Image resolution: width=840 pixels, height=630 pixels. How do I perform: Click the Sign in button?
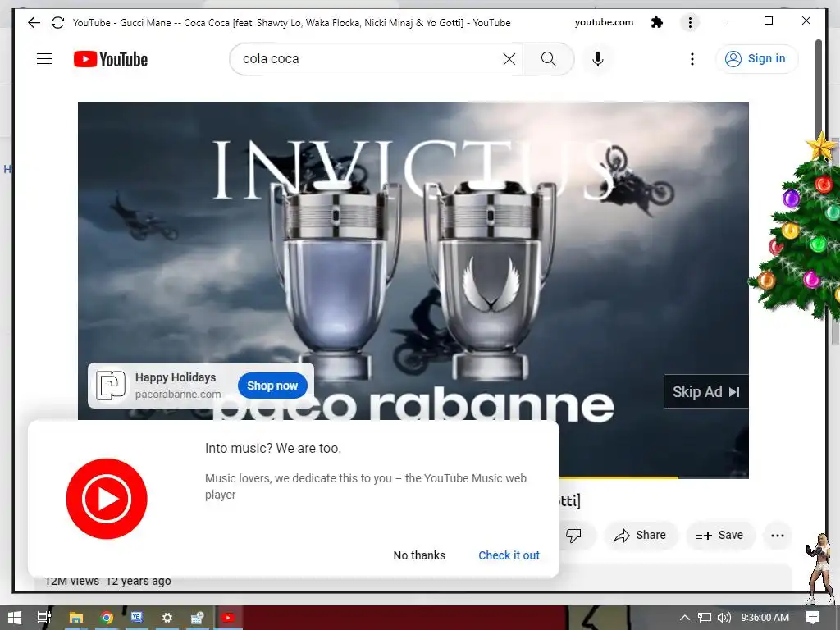756,59
